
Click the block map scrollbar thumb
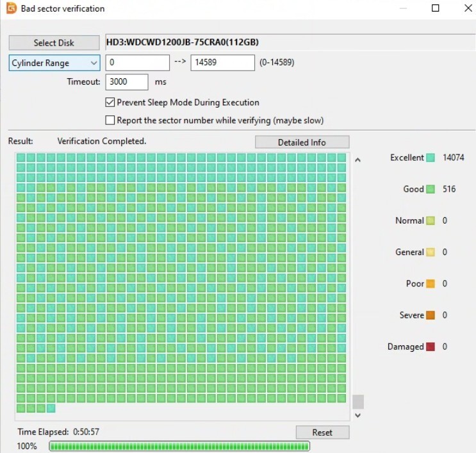358,402
